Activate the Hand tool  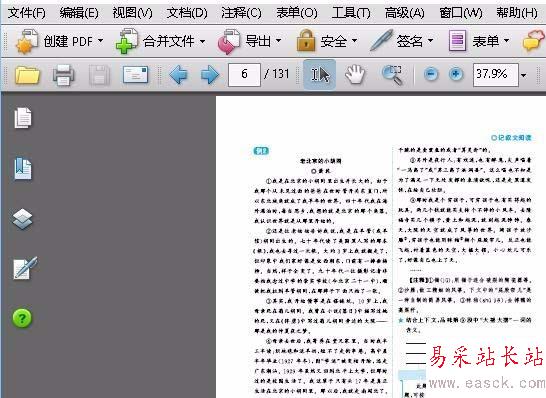point(355,75)
